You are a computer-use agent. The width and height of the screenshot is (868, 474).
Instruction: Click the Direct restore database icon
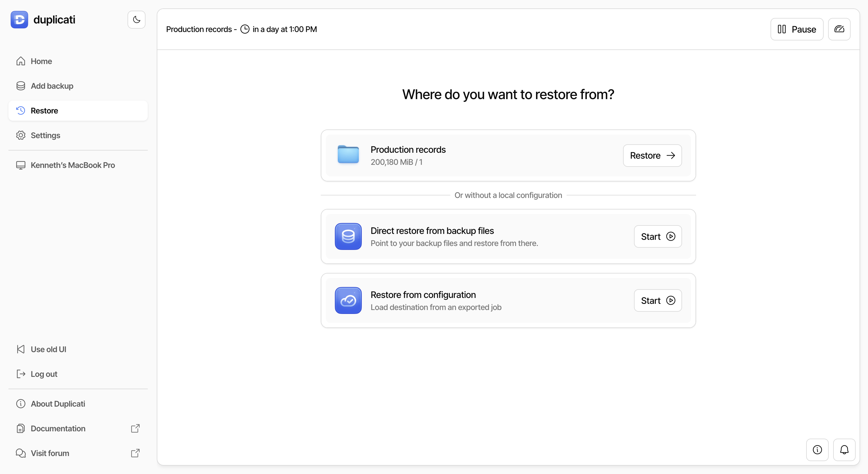[348, 236]
